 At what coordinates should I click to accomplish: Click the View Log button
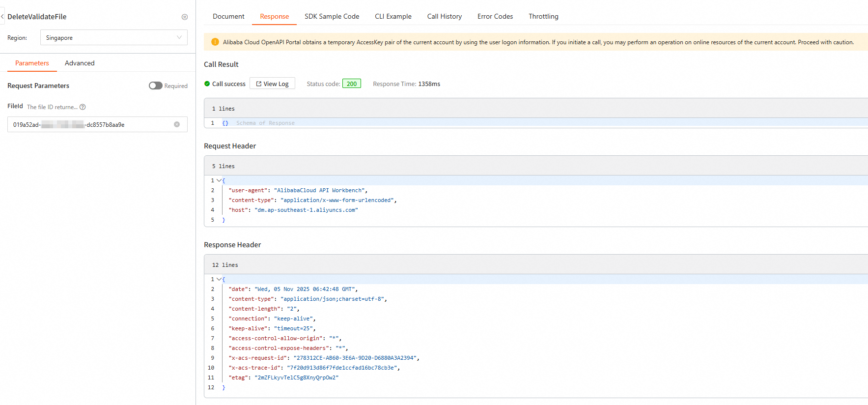(x=272, y=84)
